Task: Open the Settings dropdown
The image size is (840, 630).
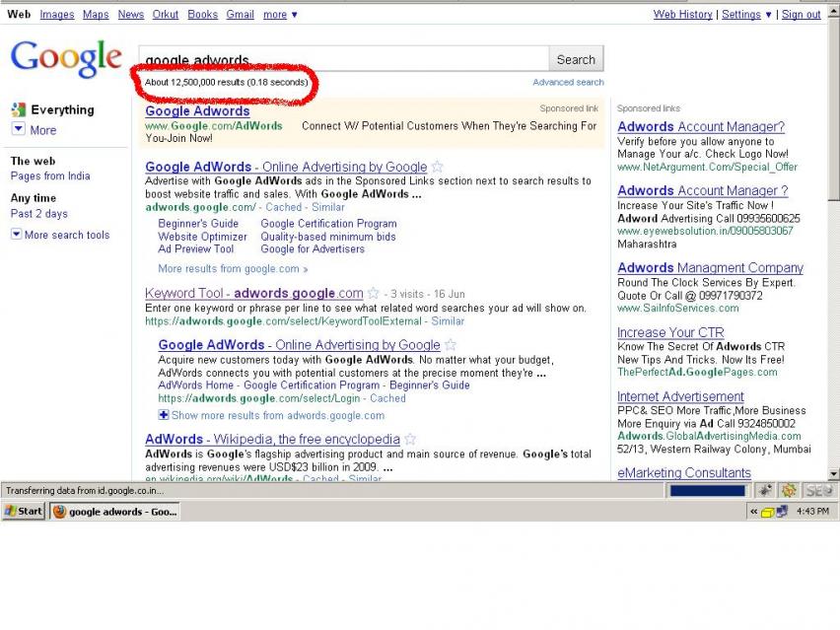Action: (x=746, y=15)
